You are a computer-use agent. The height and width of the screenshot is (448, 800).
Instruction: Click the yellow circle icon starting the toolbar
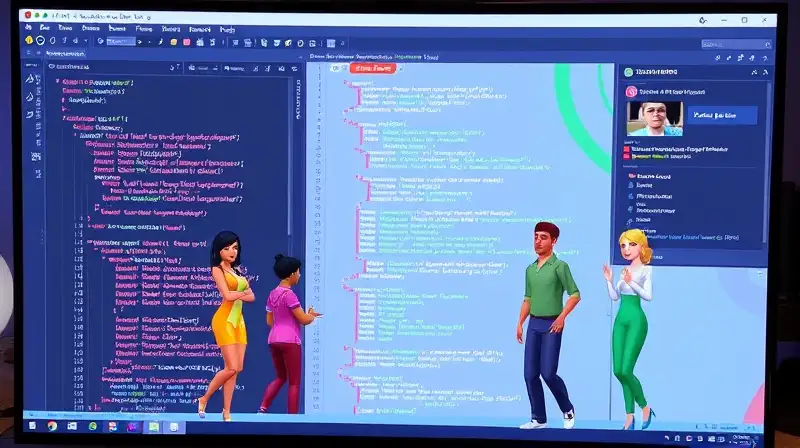(29, 40)
